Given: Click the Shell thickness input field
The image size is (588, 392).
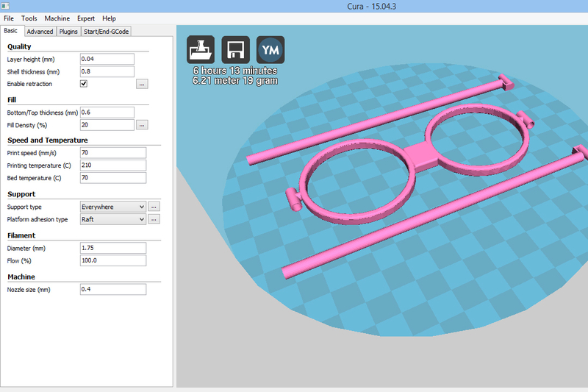Looking at the screenshot, I should pyautogui.click(x=107, y=71).
